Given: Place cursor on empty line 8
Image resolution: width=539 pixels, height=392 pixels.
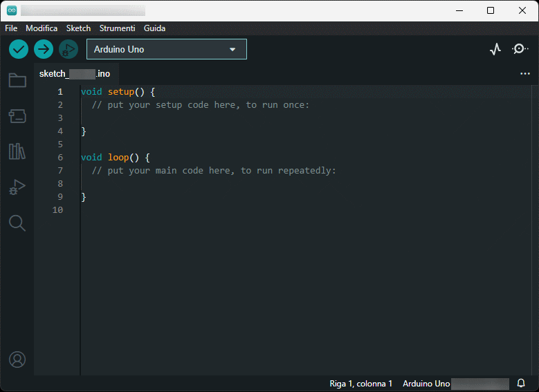Looking at the screenshot, I should tap(306, 183).
